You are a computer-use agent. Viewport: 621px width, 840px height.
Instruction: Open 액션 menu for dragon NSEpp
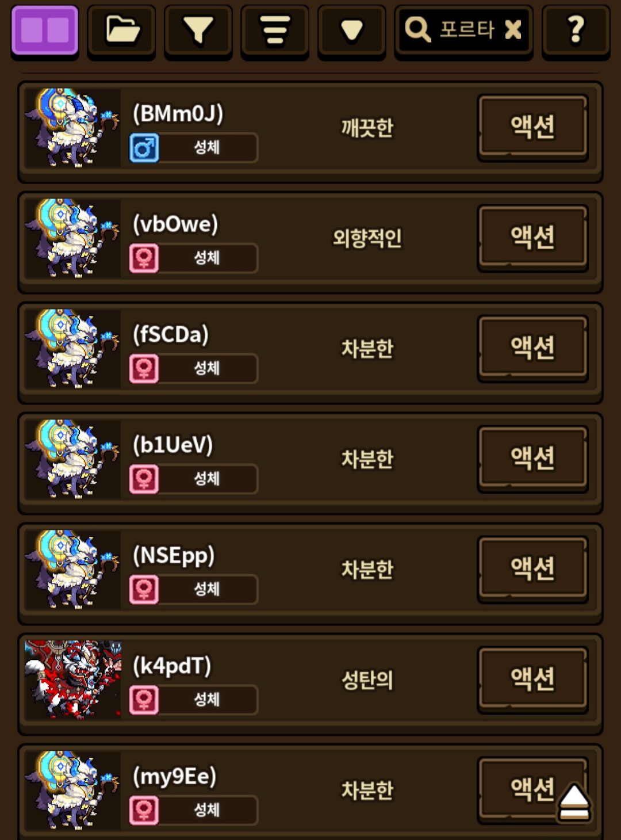532,569
